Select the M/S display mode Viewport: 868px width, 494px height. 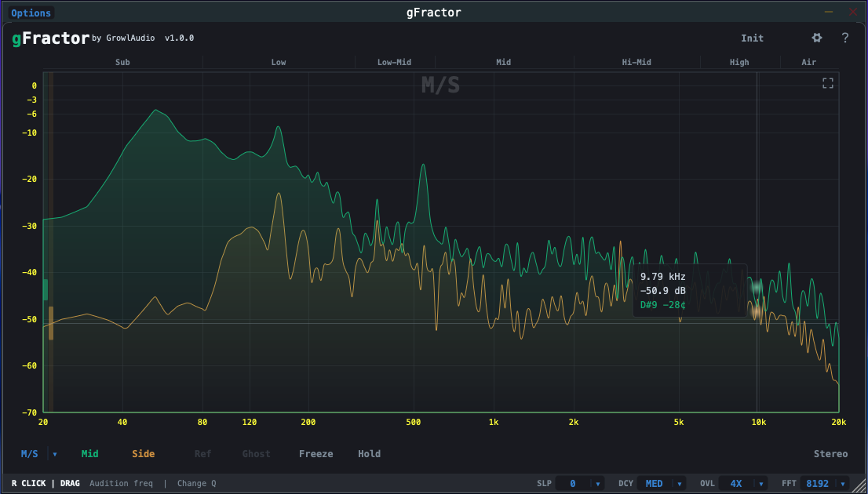click(30, 453)
